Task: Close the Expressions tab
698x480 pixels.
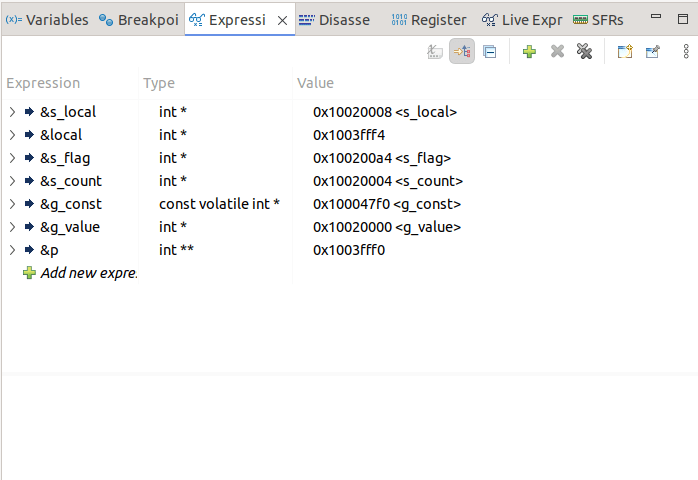Action: click(x=282, y=20)
